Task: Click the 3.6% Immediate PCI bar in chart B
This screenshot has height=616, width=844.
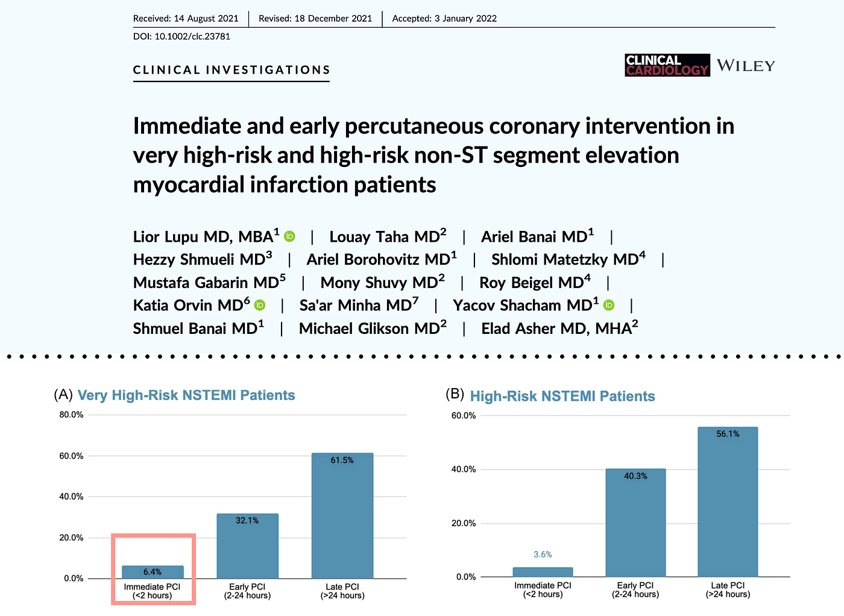Action: pyautogui.click(x=543, y=572)
